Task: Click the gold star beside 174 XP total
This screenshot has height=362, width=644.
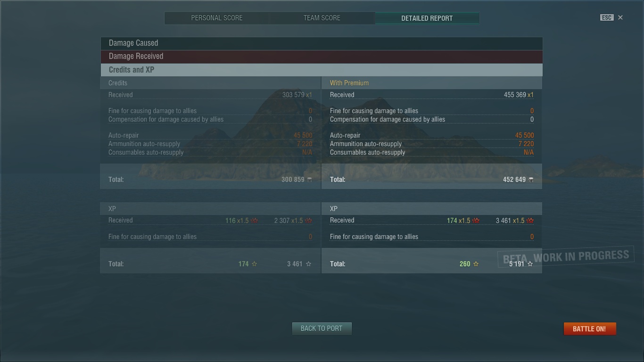Action: (x=255, y=264)
